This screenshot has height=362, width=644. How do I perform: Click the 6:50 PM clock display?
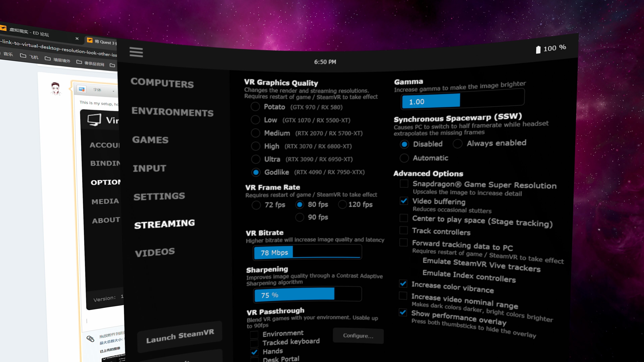coord(325,62)
